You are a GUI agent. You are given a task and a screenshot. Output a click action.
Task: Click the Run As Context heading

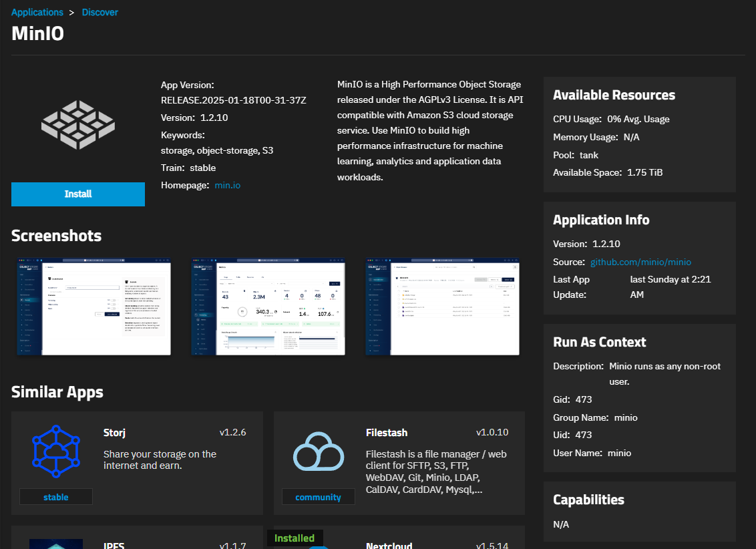[599, 342]
